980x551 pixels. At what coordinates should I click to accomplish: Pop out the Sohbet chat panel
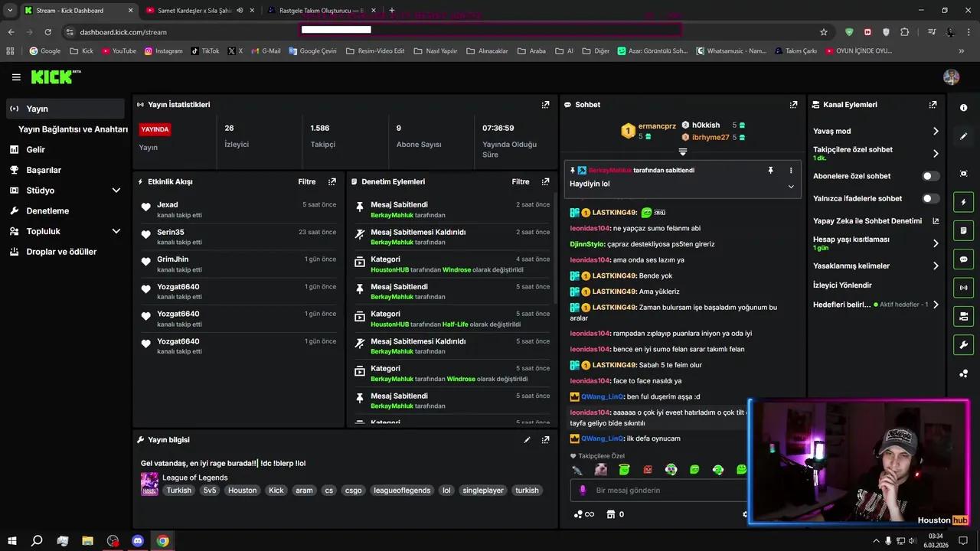click(793, 105)
